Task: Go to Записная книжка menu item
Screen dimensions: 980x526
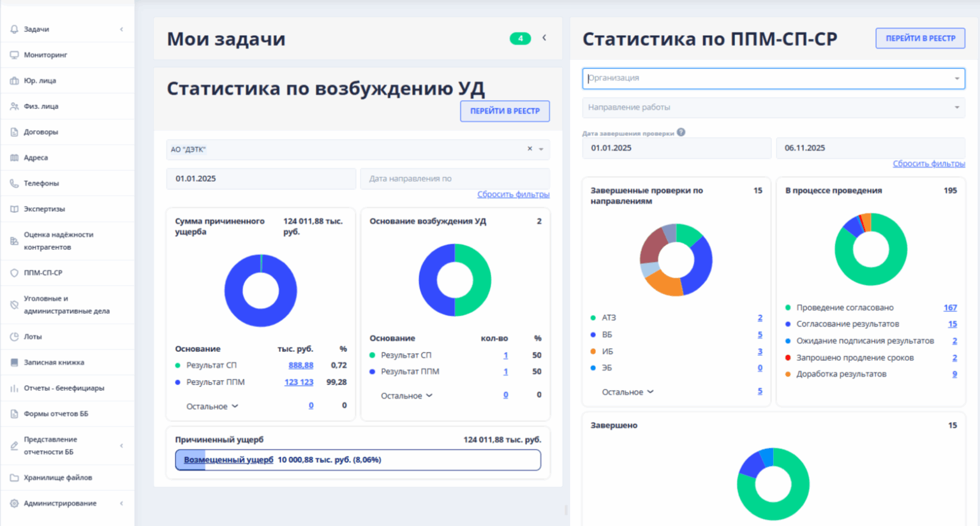Action: [54, 362]
